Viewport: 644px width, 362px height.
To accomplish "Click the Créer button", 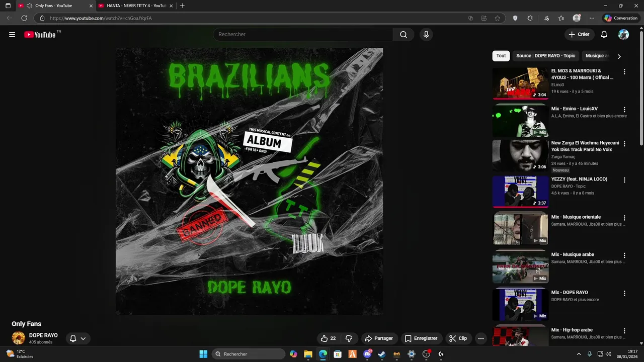I will [579, 34].
